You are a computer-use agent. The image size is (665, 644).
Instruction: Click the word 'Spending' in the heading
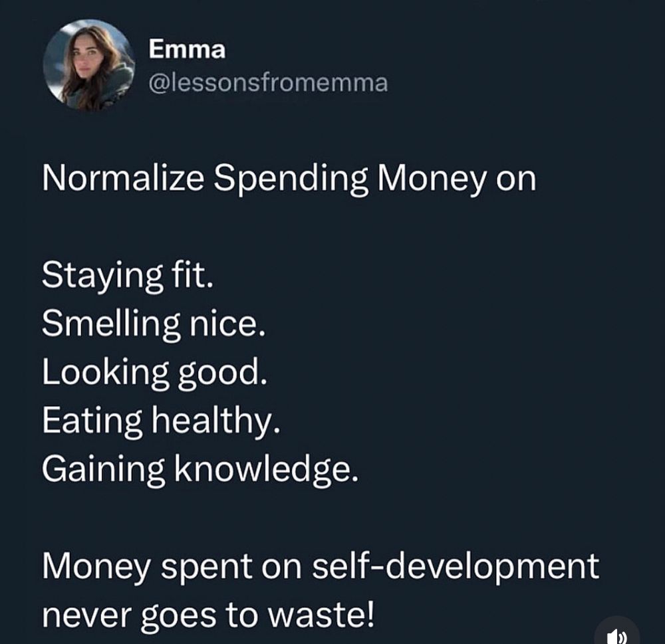[x=291, y=179]
